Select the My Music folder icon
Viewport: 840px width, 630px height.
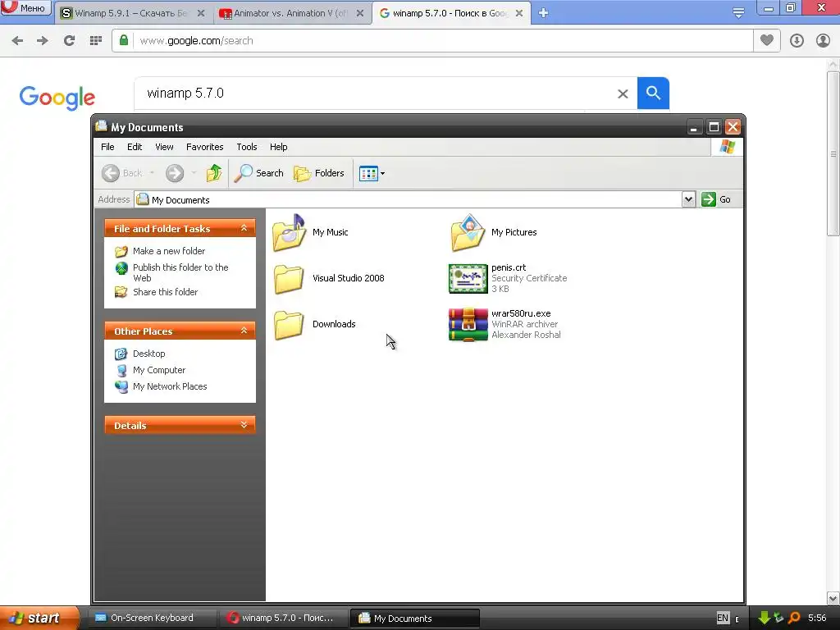[x=290, y=232]
